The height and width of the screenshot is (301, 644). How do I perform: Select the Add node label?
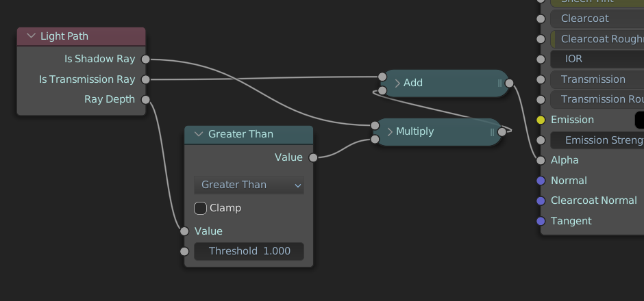(x=412, y=83)
